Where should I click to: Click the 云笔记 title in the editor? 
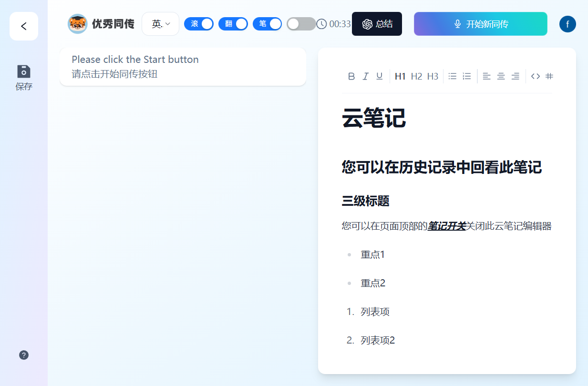point(374,118)
